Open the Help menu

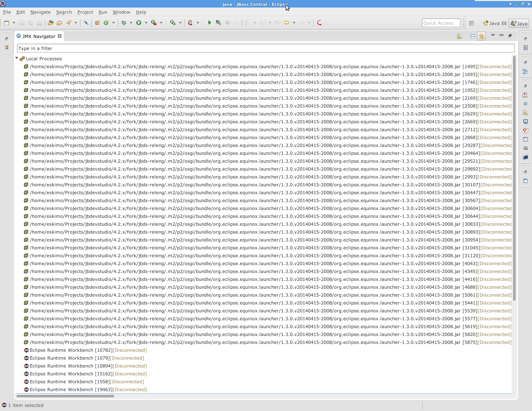click(x=141, y=12)
